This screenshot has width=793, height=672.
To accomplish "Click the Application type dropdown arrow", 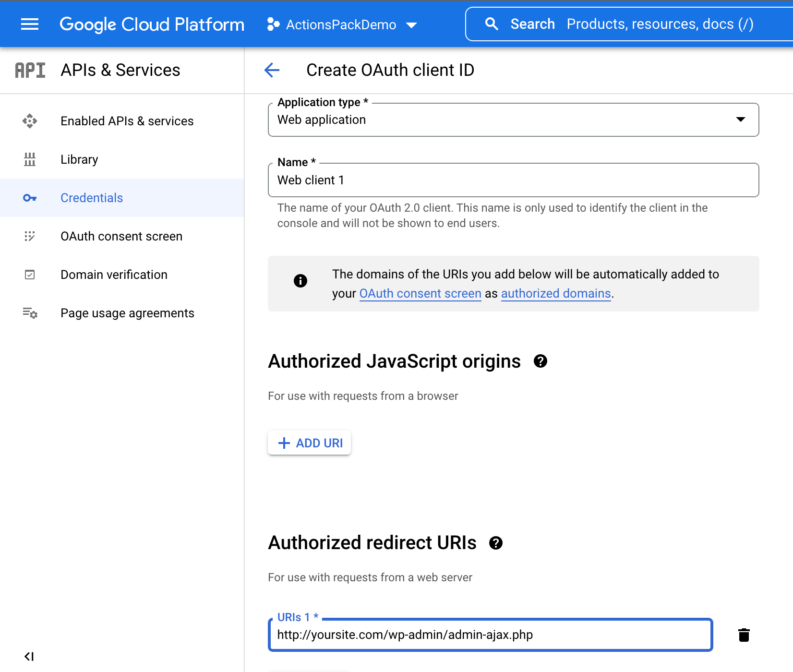I will tap(741, 120).
